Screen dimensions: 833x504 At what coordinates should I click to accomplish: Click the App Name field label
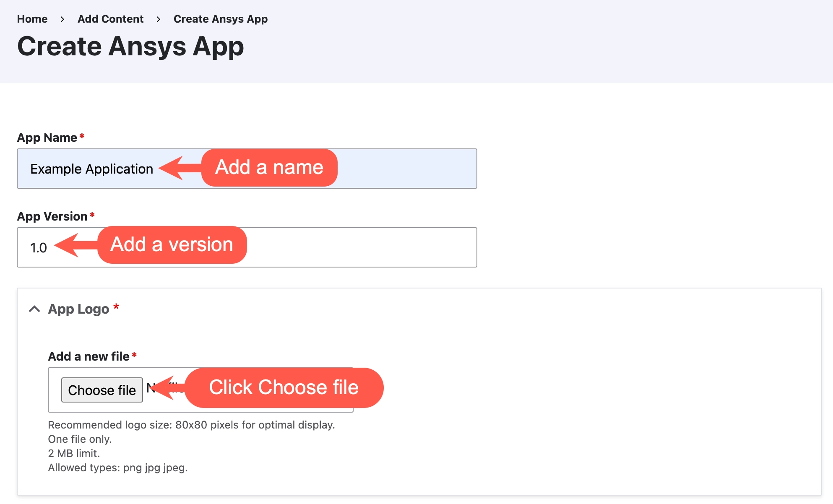pyautogui.click(x=47, y=138)
